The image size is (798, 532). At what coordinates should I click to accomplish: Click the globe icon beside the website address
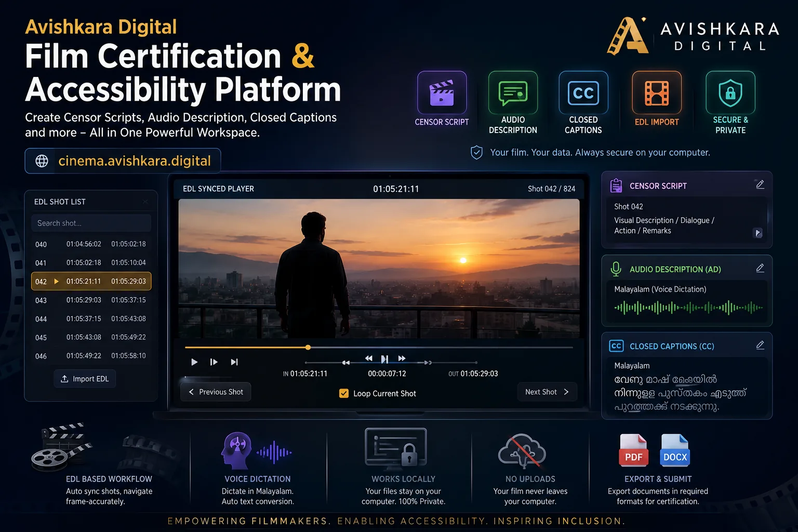point(42,161)
